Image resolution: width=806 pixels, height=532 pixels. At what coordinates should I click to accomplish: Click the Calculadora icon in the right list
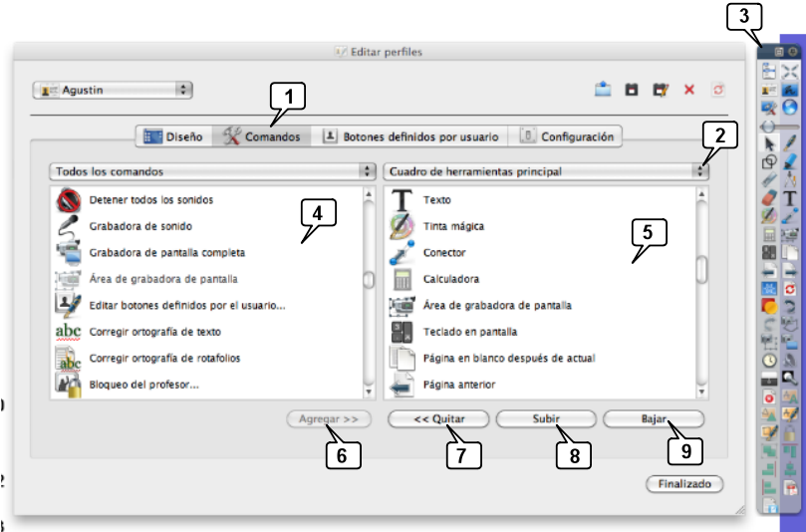tap(403, 279)
